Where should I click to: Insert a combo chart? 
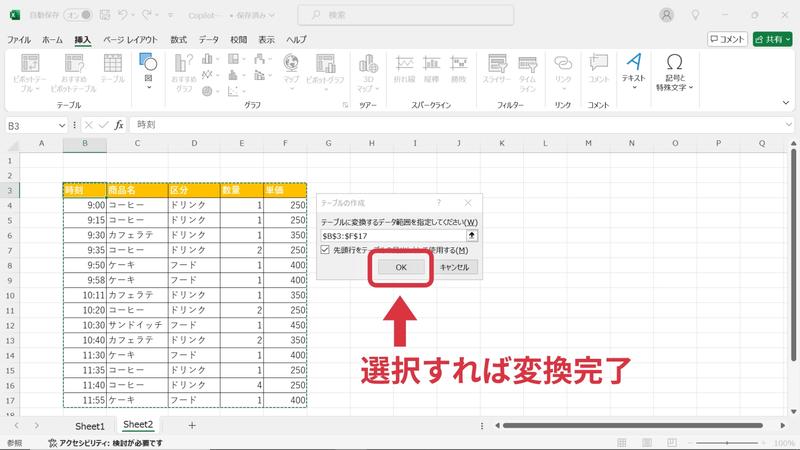click(x=262, y=75)
